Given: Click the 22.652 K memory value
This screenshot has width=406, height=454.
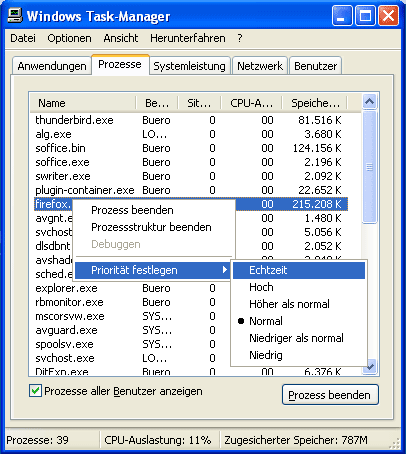Looking at the screenshot, I should pyautogui.click(x=319, y=190).
